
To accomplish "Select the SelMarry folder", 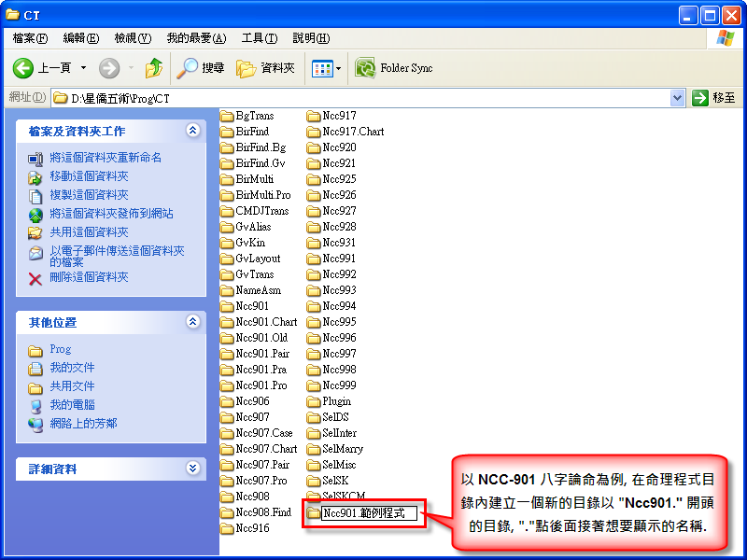I will coord(343,449).
